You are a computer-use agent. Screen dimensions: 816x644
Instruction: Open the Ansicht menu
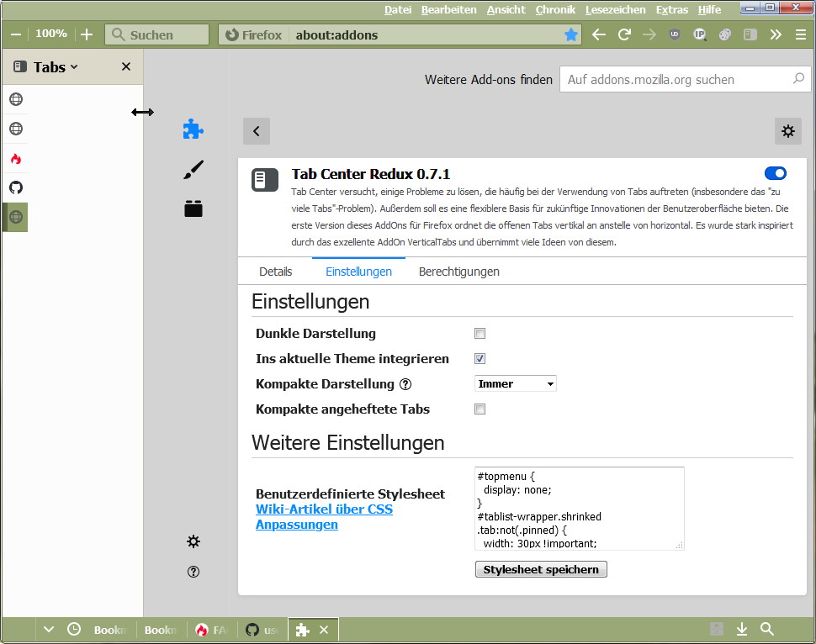(506, 10)
